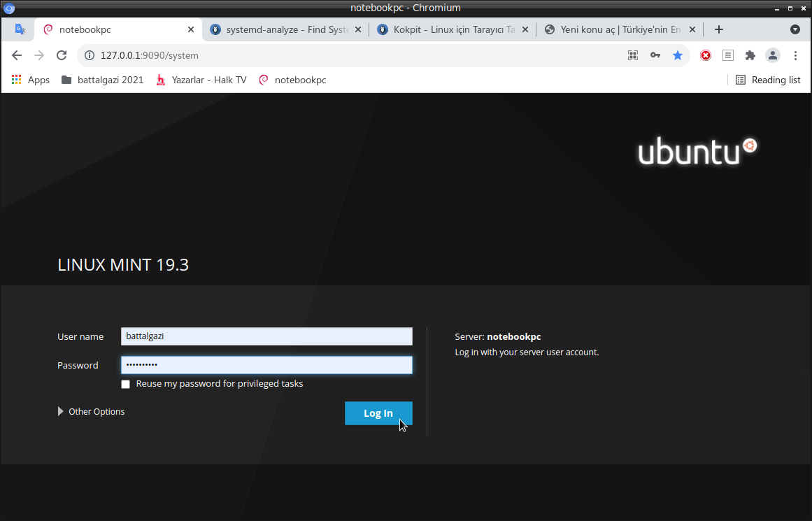Close the Kokpit tab
The image size is (812, 521).
(x=525, y=29)
